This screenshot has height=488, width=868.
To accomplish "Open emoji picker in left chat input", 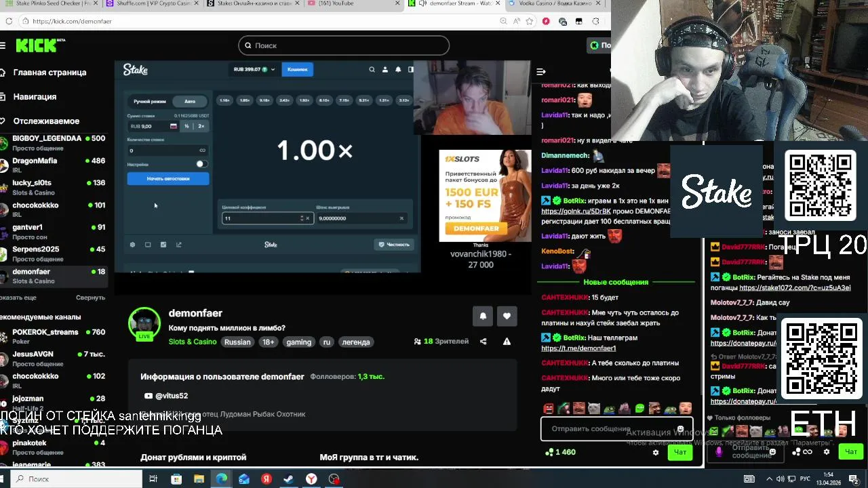I will coord(680,429).
